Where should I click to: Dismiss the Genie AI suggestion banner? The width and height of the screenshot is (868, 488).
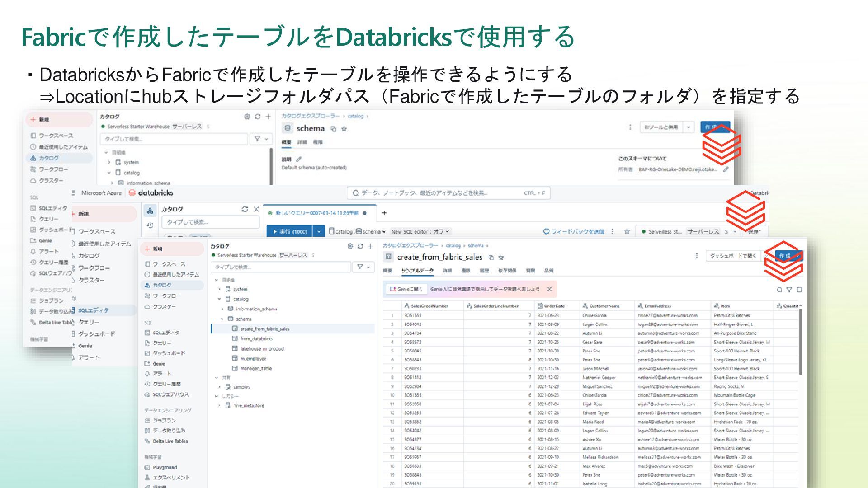pos(549,289)
